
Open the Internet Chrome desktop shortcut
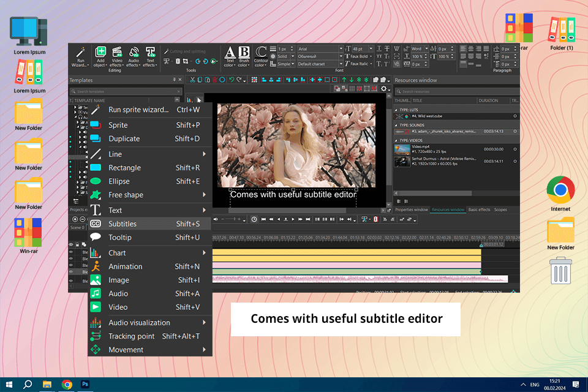tap(560, 194)
